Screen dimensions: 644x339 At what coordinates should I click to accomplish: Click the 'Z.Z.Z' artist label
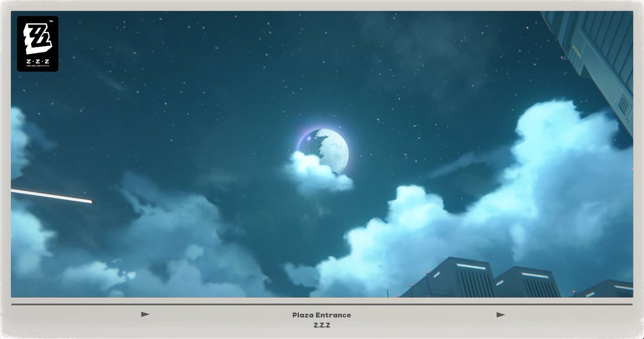(x=321, y=325)
